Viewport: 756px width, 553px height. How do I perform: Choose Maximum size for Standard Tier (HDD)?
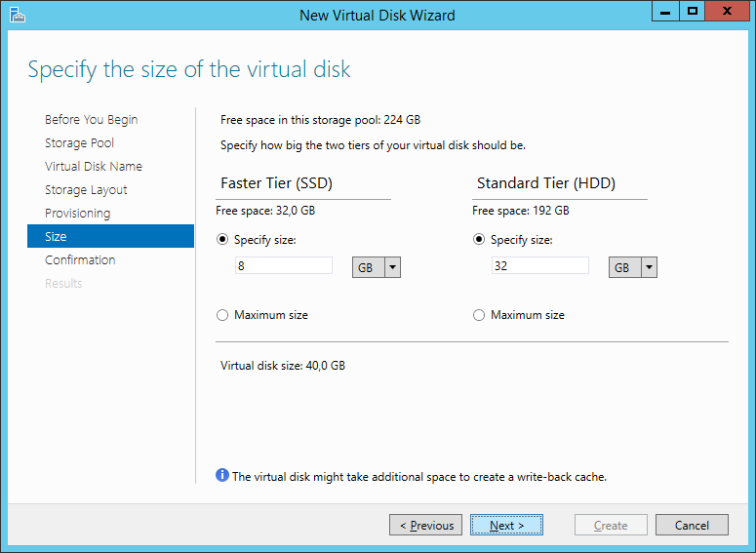(479, 315)
